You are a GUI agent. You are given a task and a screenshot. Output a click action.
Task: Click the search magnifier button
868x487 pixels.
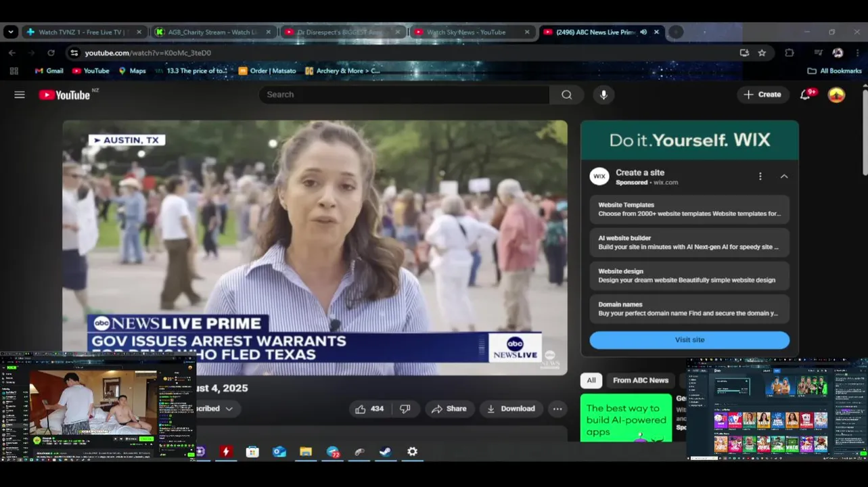[566, 95]
